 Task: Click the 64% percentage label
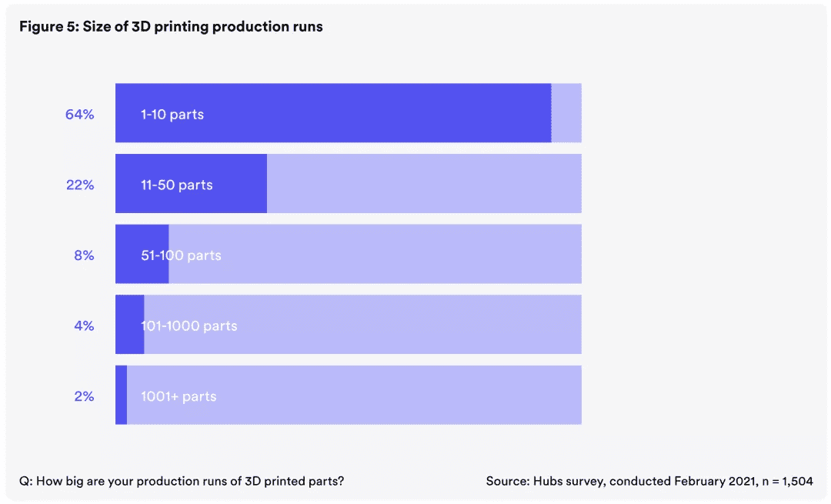tap(79, 115)
